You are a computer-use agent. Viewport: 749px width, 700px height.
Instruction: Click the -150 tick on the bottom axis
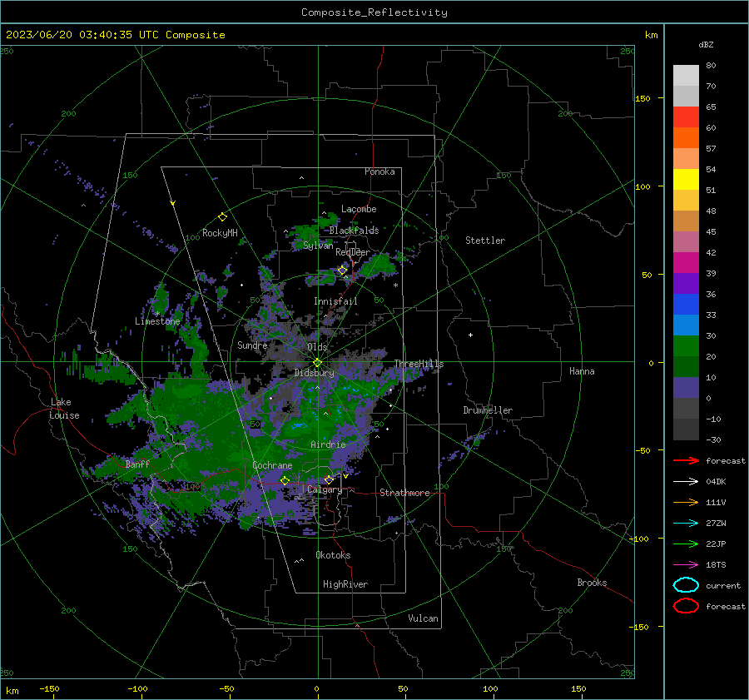(x=49, y=688)
